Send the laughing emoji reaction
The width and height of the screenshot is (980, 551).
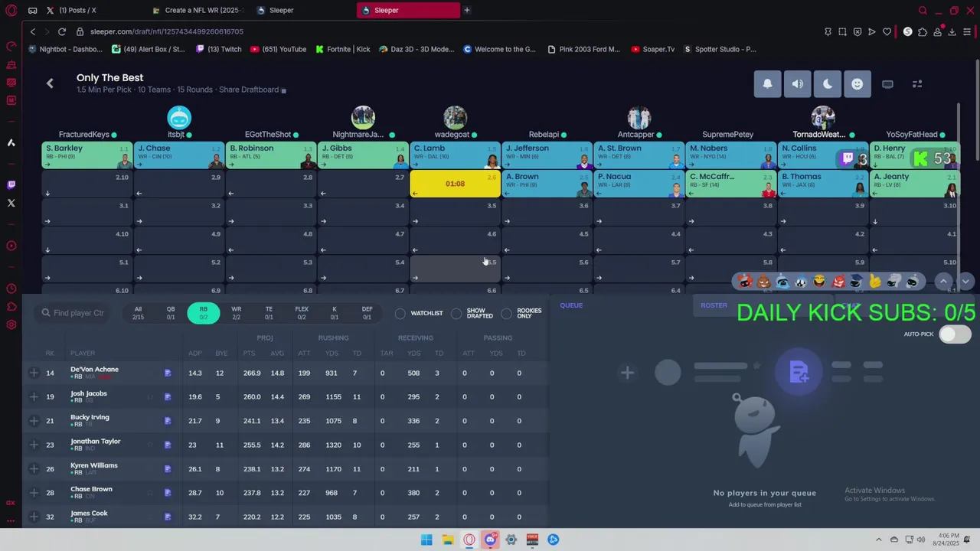[819, 282]
